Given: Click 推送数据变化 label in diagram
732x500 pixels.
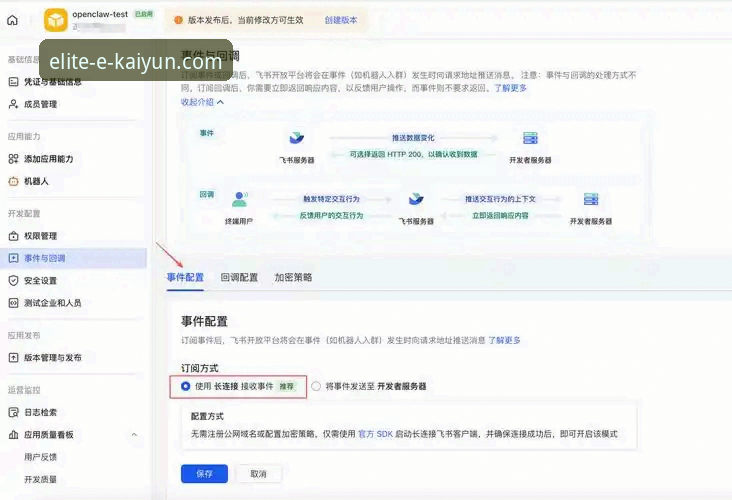Looking at the screenshot, I should click(x=413, y=138).
